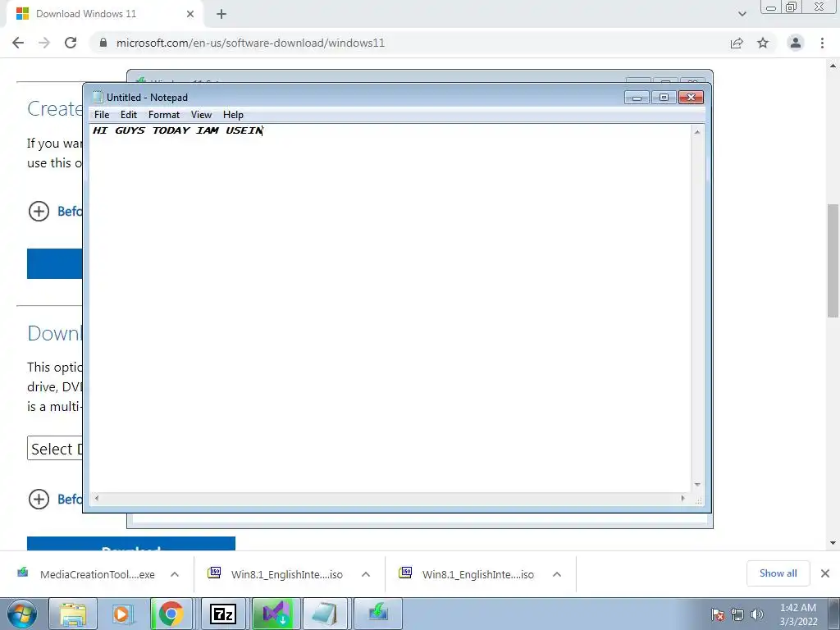Click into the Notepad text area
Screen dimensions: 840x630
[x=390, y=308]
